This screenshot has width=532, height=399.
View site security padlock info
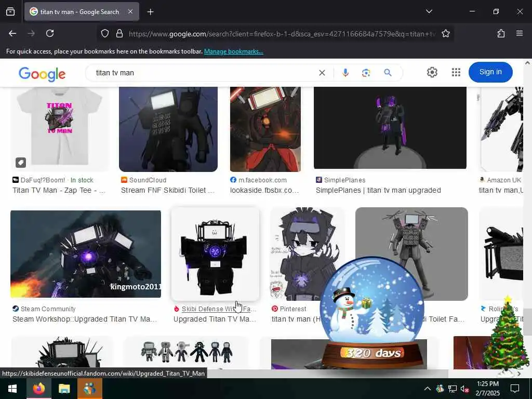[x=119, y=34]
